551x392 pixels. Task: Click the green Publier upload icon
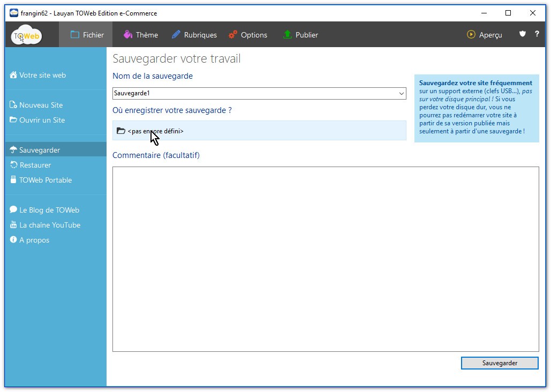pyautogui.click(x=288, y=34)
